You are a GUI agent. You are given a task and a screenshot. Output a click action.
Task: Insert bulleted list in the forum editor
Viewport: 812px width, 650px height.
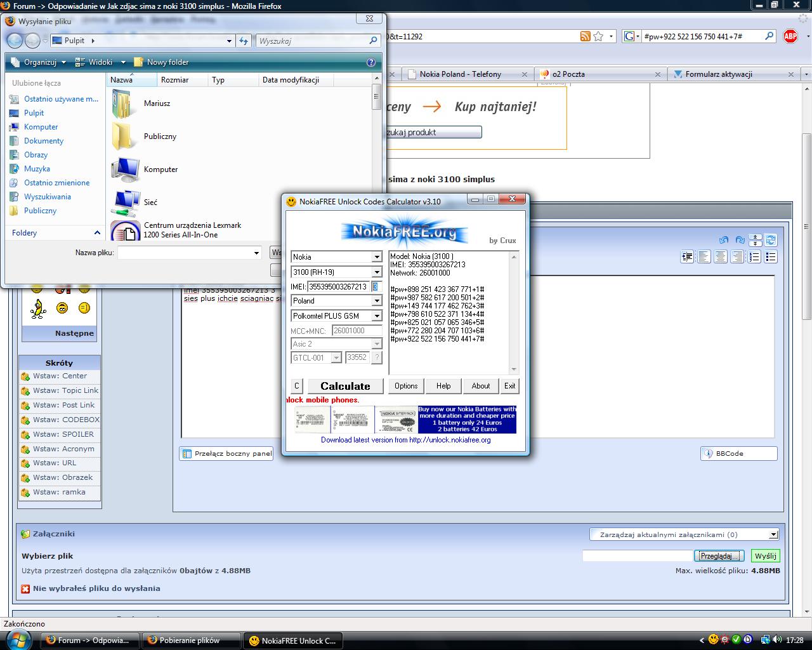771,257
